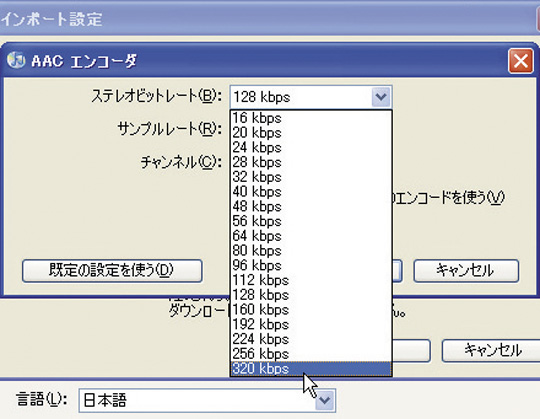The height and width of the screenshot is (419, 540).
Task: Click the 128 kbps bitrate combo box field
Action: (311, 97)
